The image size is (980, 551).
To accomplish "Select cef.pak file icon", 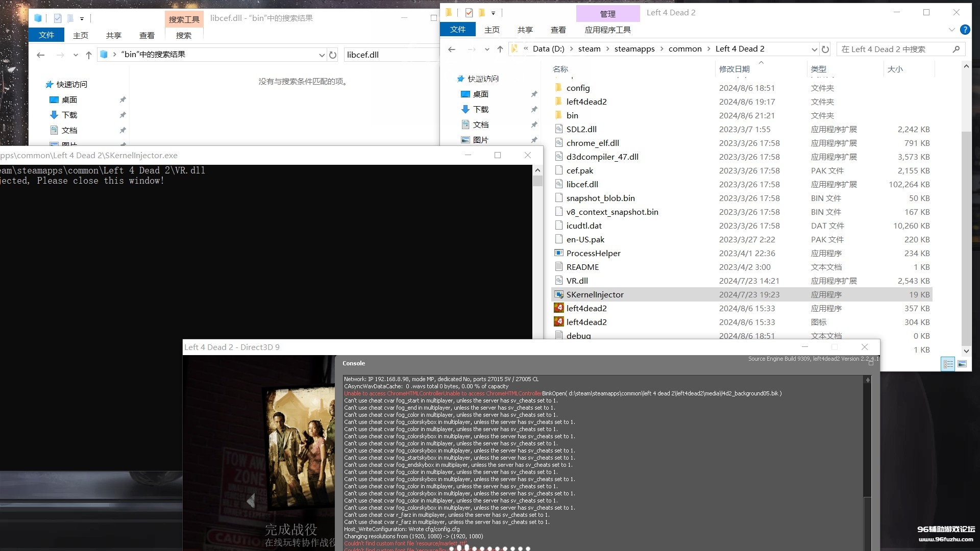I will 559,170.
